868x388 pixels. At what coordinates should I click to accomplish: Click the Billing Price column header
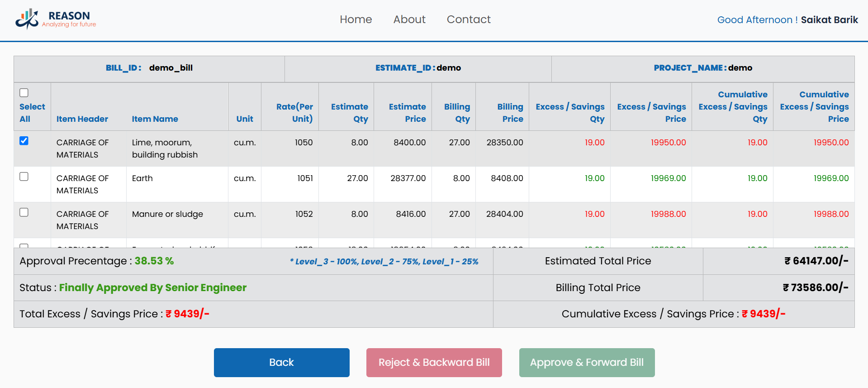[510, 113]
